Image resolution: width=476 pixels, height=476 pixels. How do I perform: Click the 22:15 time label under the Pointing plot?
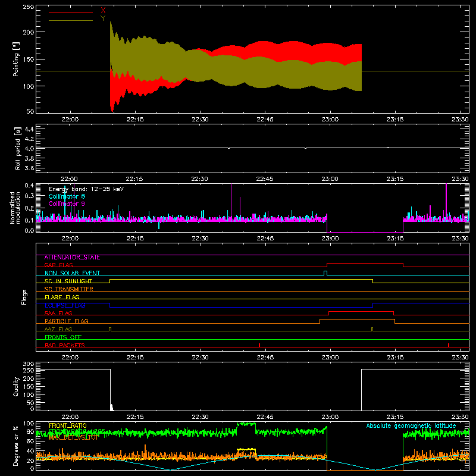(135, 120)
